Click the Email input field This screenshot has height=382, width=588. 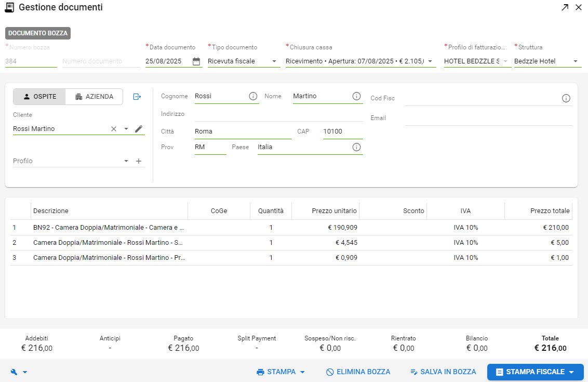488,118
